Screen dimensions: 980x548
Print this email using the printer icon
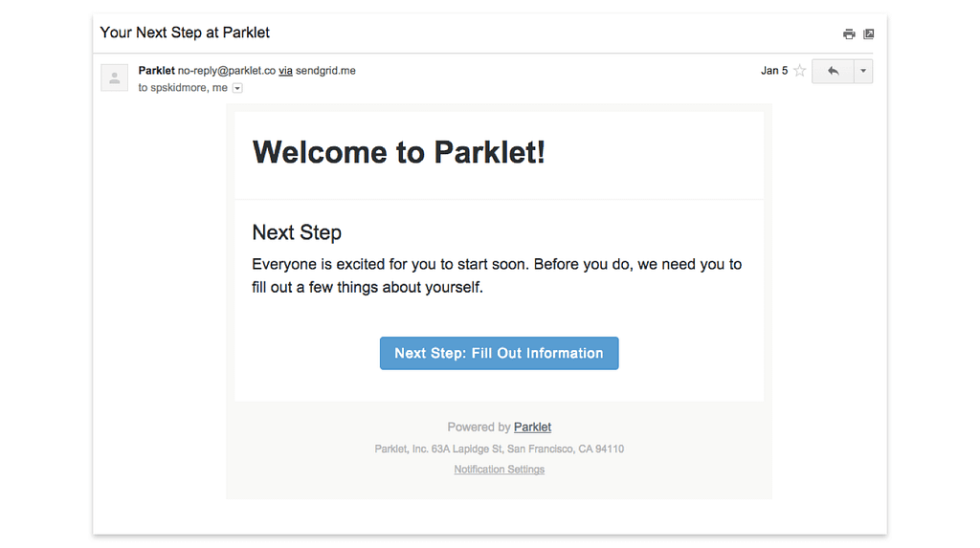[x=849, y=34]
